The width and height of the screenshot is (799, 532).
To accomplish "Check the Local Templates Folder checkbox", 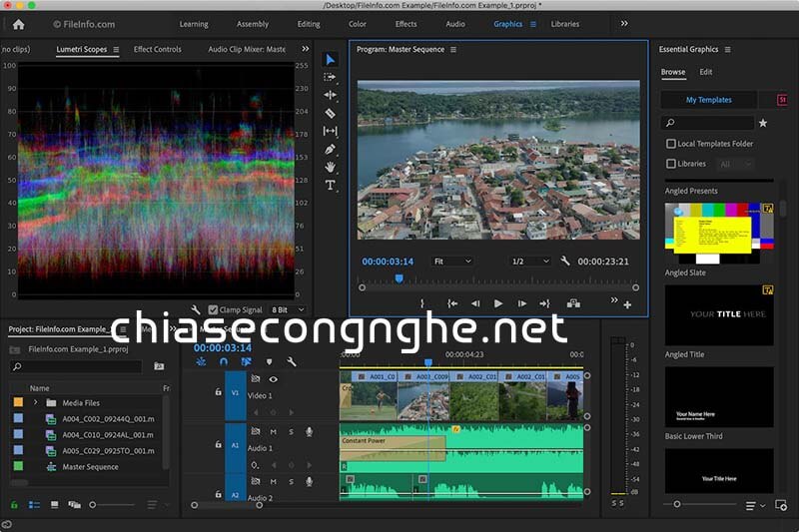I will pos(671,144).
